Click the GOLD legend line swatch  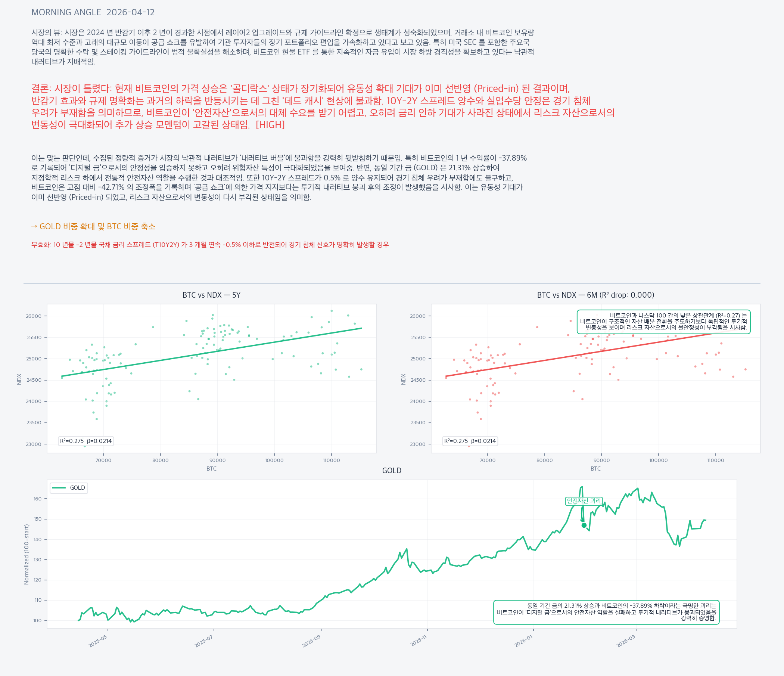pos(59,488)
